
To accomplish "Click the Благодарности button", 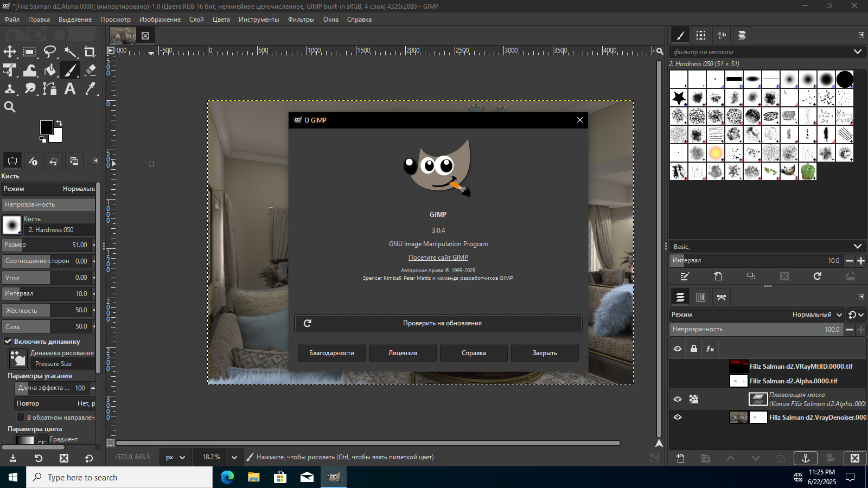I will (x=331, y=353).
